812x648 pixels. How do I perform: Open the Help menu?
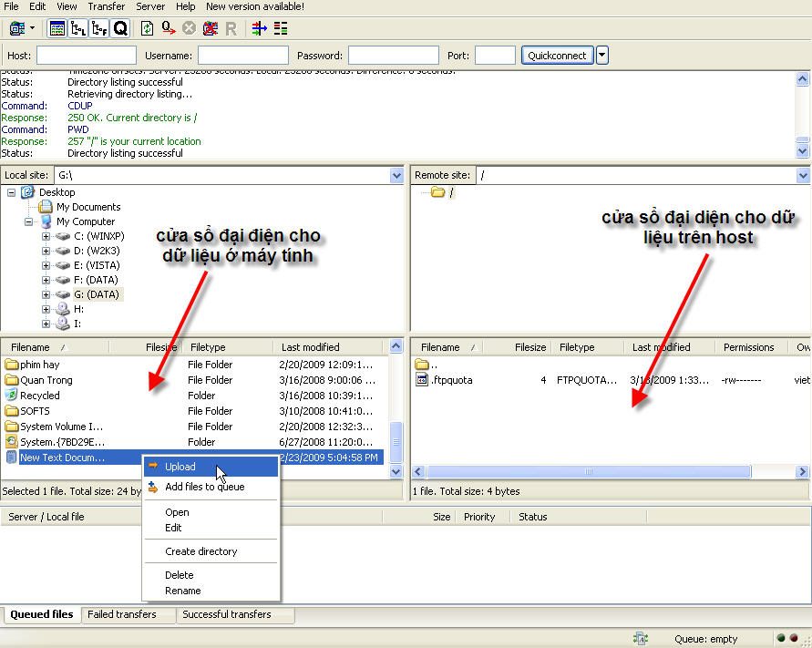tap(185, 6)
